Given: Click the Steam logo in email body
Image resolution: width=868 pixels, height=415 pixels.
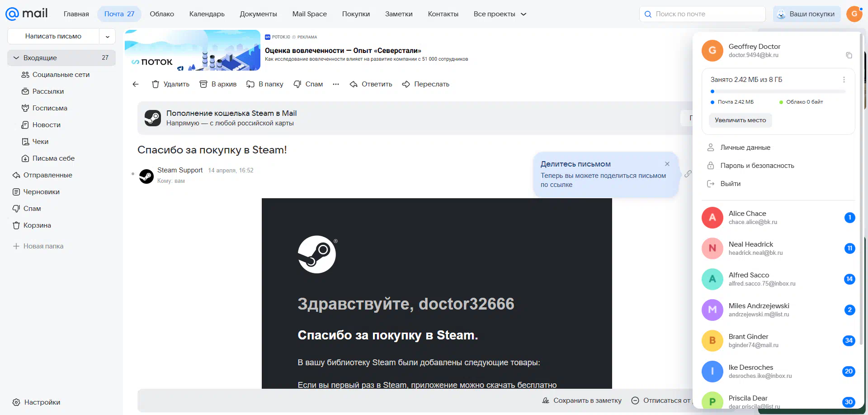Looking at the screenshot, I should (317, 254).
